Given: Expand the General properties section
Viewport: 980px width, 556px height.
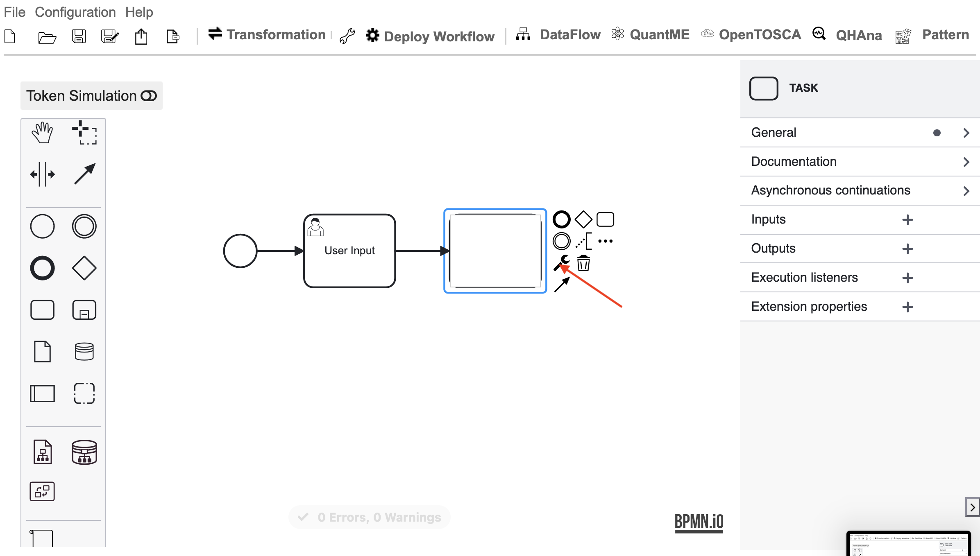Looking at the screenshot, I should click(860, 133).
